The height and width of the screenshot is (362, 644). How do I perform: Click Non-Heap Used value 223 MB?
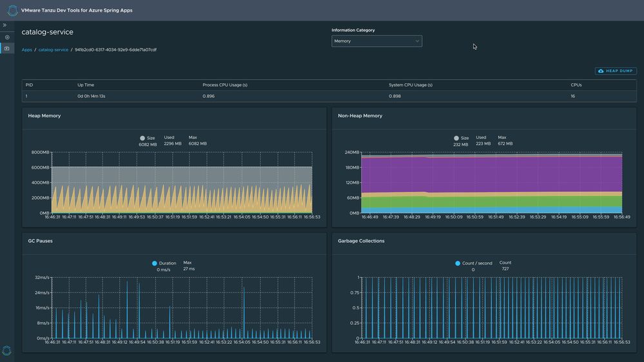(x=483, y=144)
